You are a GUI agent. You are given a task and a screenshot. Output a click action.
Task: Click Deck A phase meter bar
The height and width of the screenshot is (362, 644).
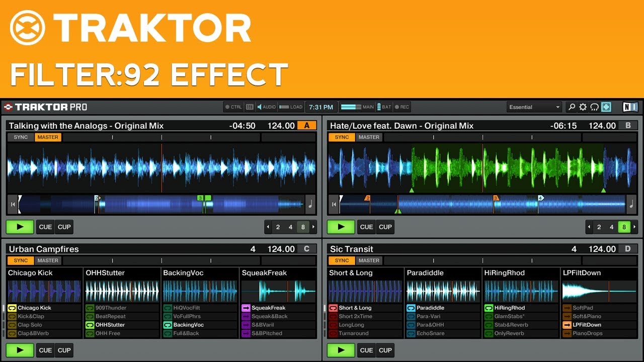pos(161,137)
